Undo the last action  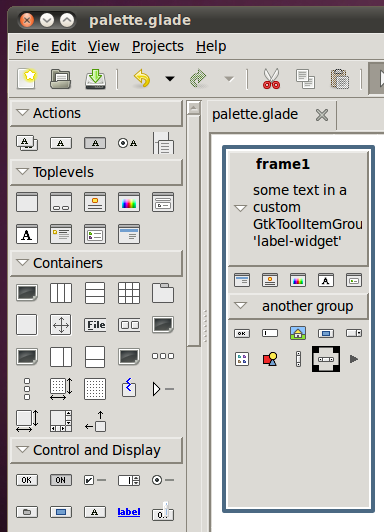coord(142,79)
